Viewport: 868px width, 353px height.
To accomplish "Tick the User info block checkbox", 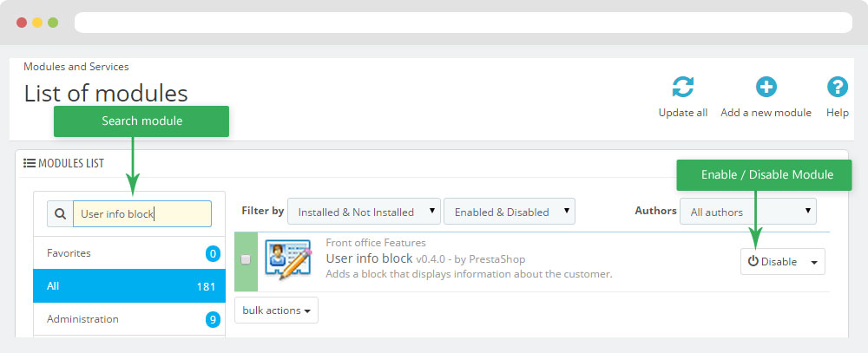I will (x=246, y=259).
